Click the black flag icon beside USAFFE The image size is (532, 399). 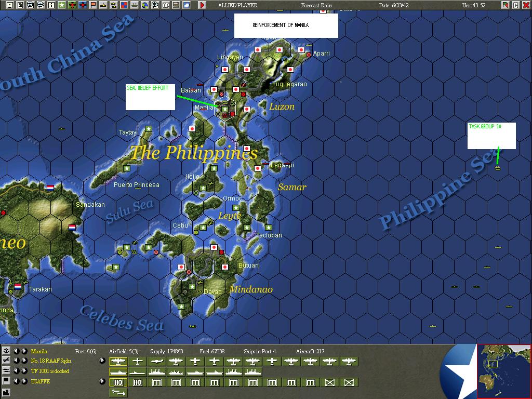(x=6, y=381)
